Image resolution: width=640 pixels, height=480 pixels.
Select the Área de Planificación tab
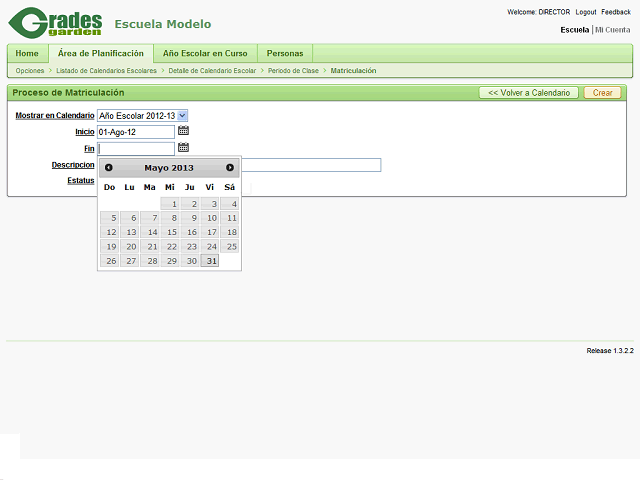coord(101,53)
